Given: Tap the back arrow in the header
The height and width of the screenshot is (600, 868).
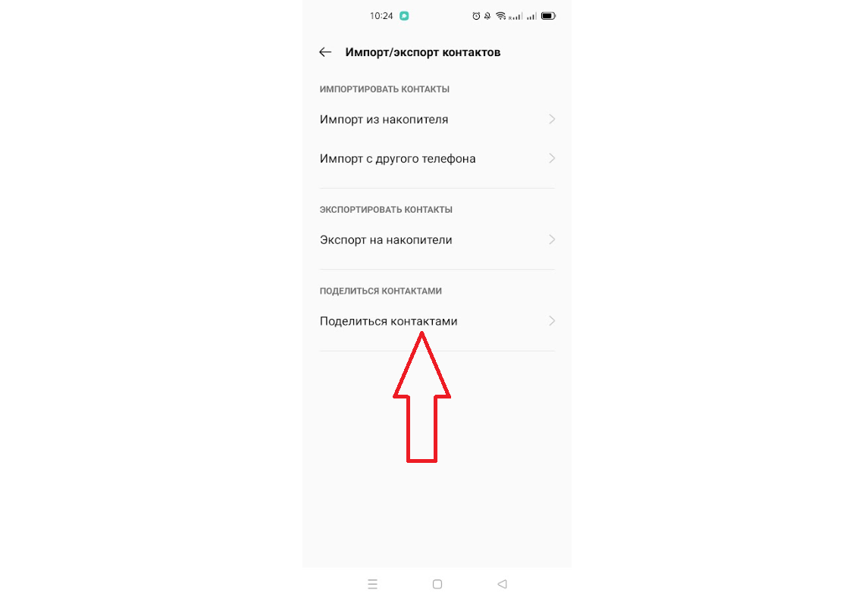Looking at the screenshot, I should click(325, 52).
